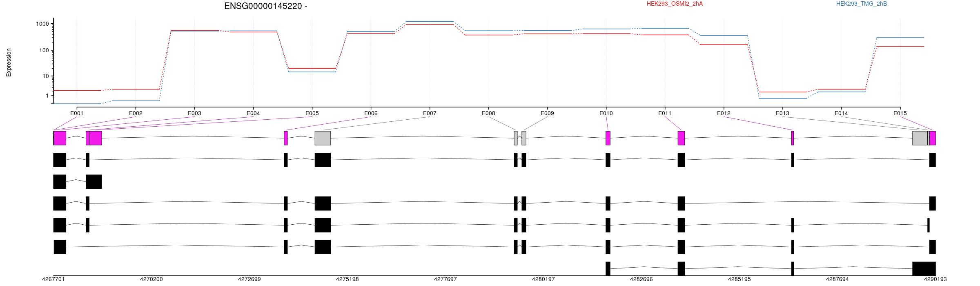This screenshot has width=980, height=286.
Task: Click the red expression line above E007
Action: pyautogui.click(x=430, y=25)
